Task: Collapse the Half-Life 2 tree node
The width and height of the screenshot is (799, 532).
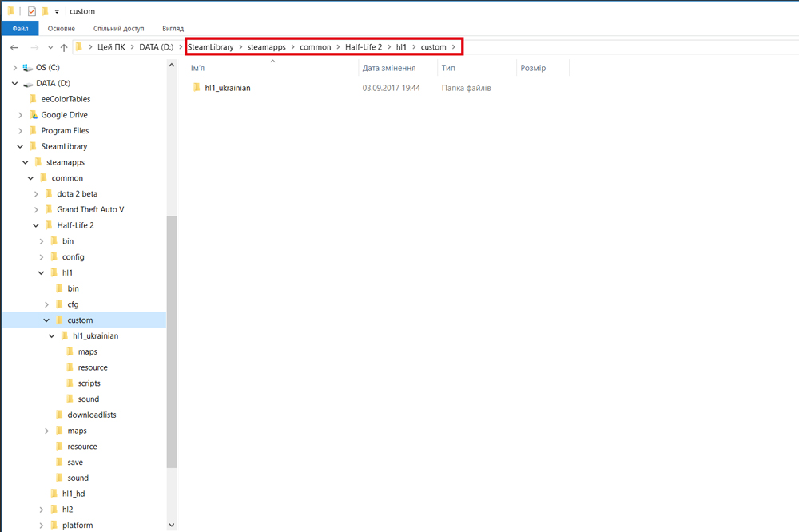Action: coord(36,225)
